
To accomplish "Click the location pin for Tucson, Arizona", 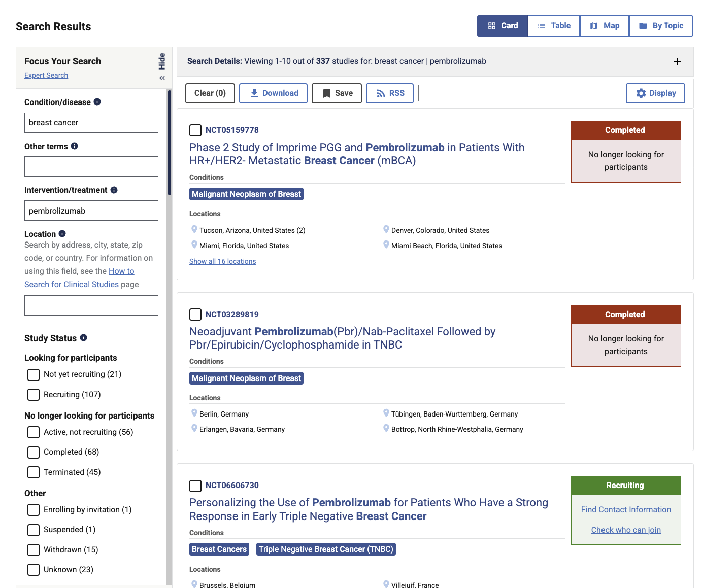I will click(194, 230).
